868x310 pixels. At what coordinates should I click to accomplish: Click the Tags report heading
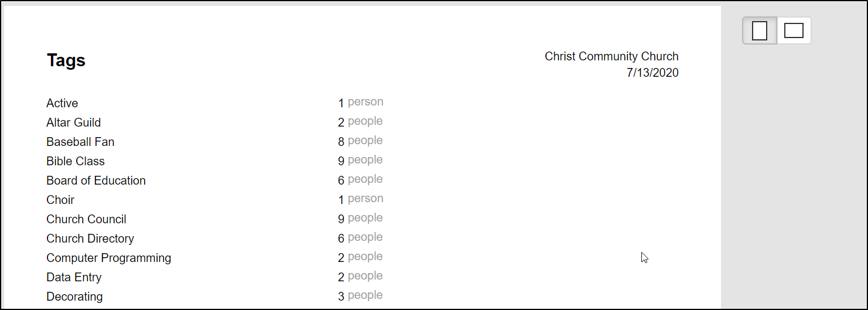coord(66,60)
